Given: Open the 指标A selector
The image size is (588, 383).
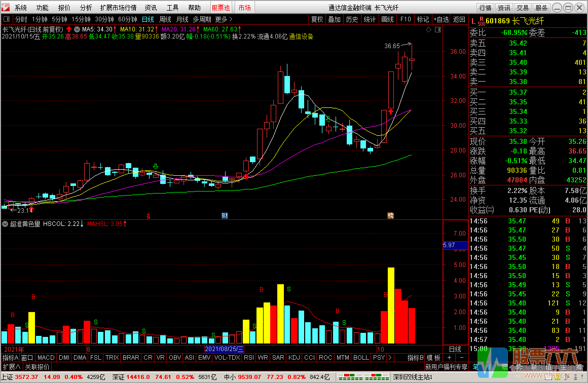Looking at the screenshot, I should point(10,358).
